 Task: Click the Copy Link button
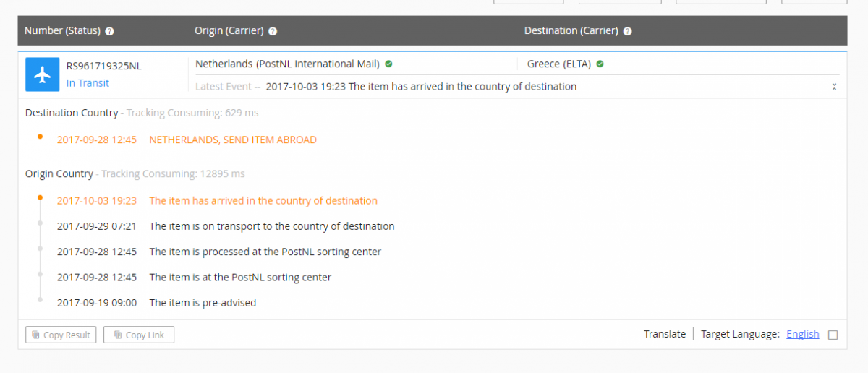click(139, 335)
